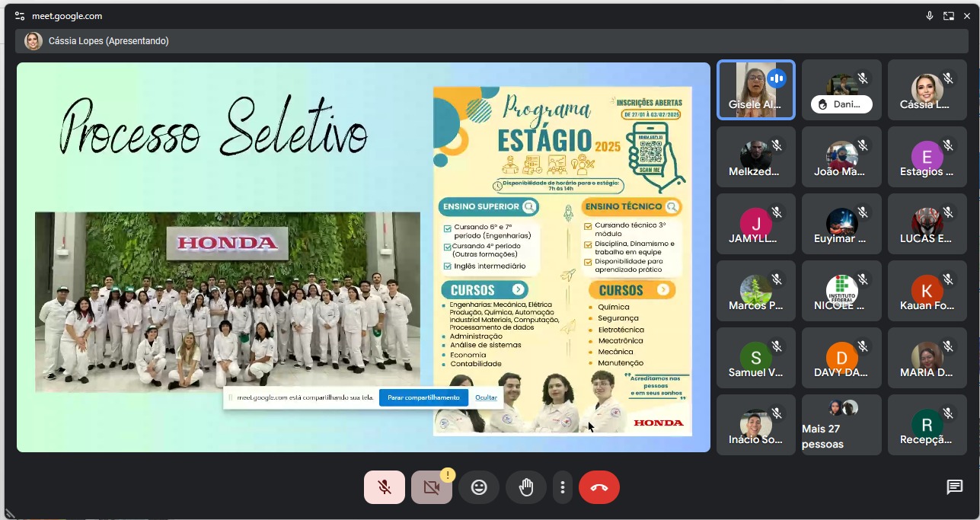The image size is (980, 520).
Task: Click camera warning badge on video button
Action: tap(447, 476)
